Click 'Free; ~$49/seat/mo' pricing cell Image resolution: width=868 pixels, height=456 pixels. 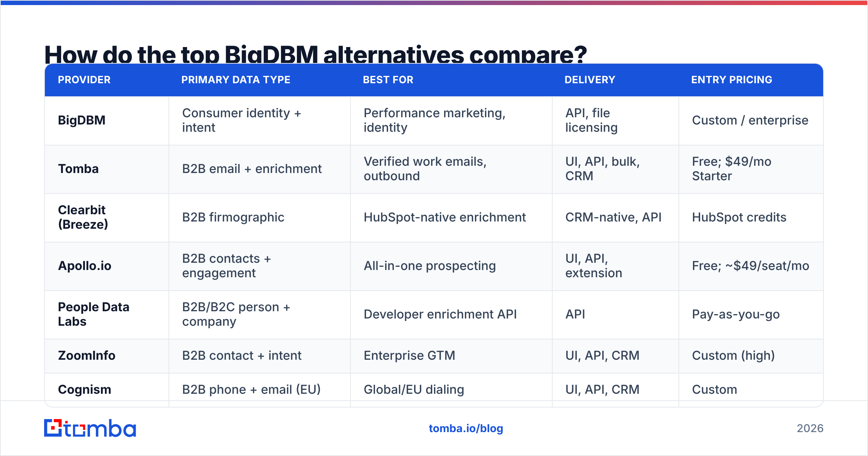tap(751, 266)
